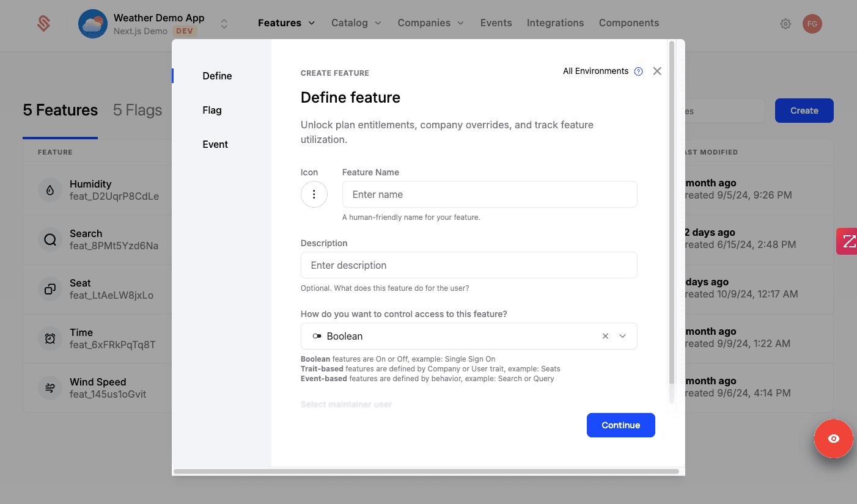Open settings via the gear icon
Image resolution: width=857 pixels, height=504 pixels.
pos(785,24)
